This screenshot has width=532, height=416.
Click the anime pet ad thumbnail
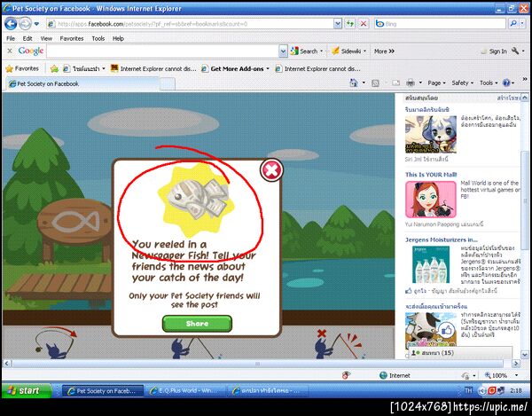pos(431,134)
